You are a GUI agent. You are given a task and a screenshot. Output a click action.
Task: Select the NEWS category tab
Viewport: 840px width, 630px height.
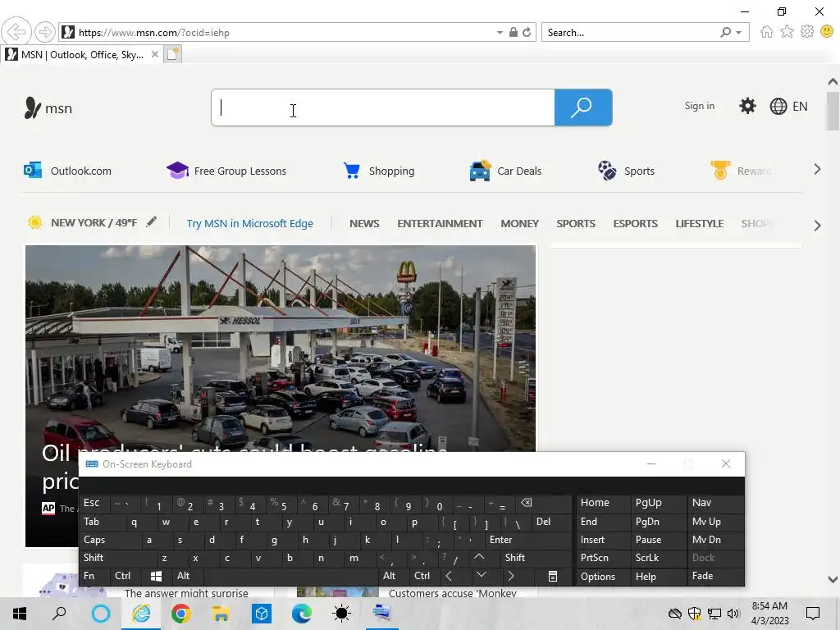364,223
